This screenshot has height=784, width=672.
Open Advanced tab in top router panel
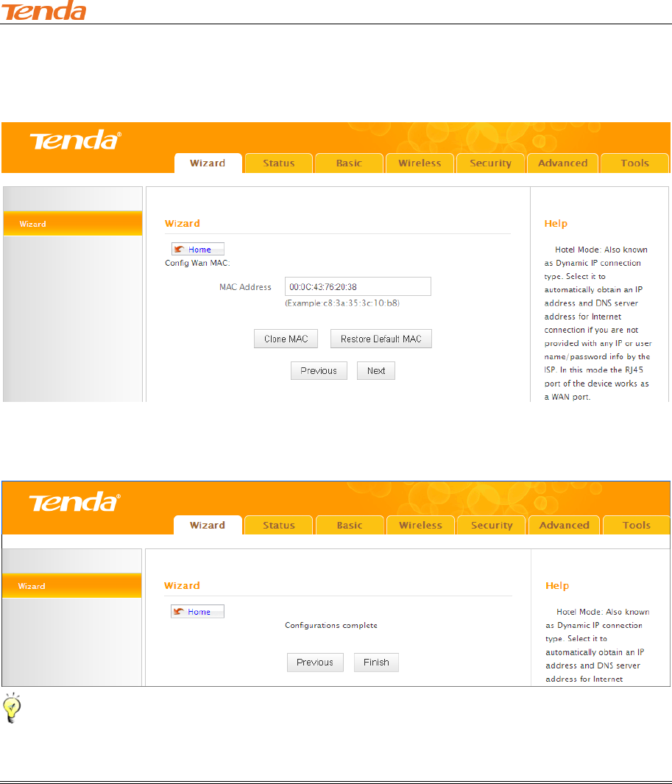point(562,163)
